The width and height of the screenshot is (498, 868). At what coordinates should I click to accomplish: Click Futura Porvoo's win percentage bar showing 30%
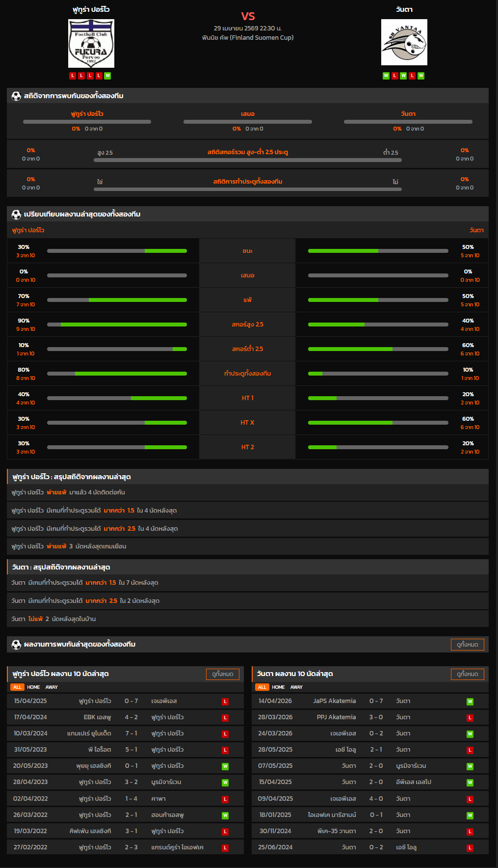[117, 251]
